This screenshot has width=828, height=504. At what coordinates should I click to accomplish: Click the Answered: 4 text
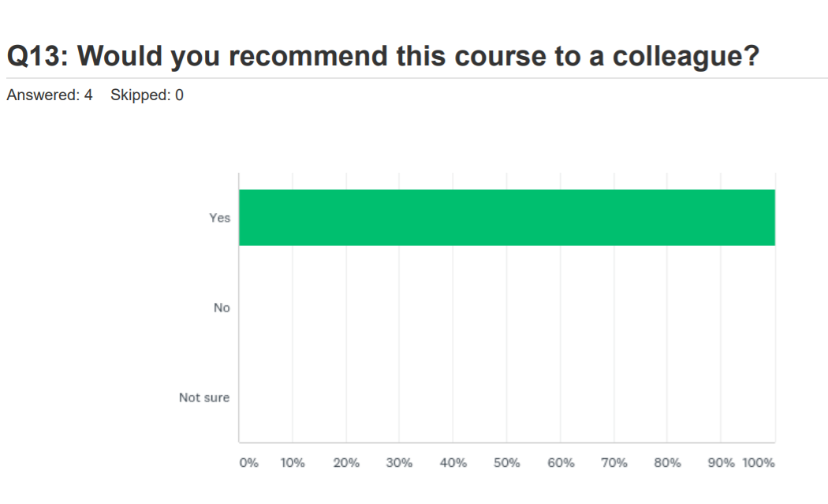[x=50, y=95]
